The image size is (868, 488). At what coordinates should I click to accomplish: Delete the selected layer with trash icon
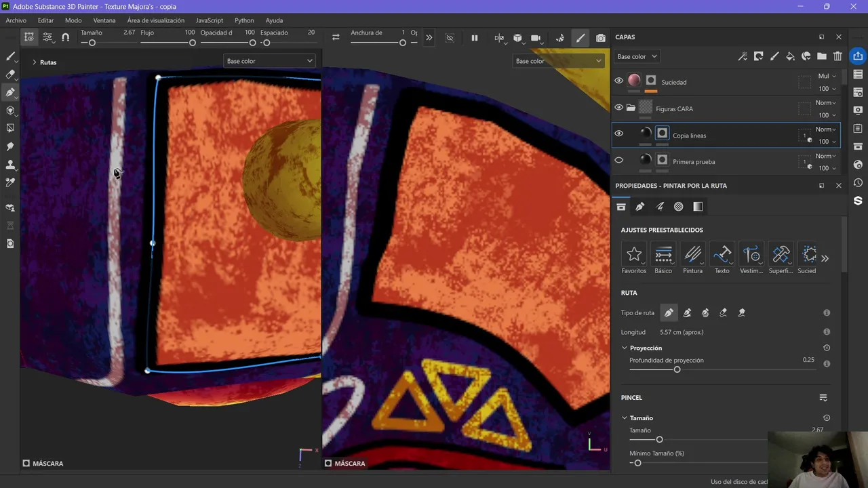pos(838,56)
